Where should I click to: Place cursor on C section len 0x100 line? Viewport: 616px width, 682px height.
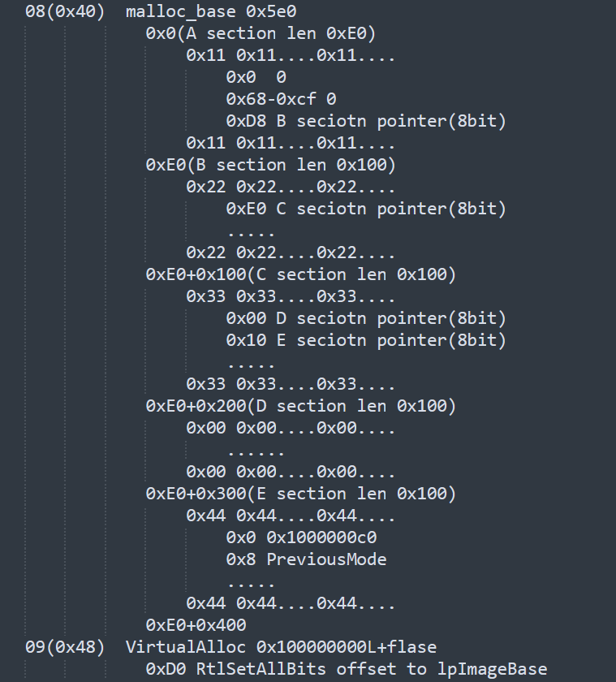point(300,274)
